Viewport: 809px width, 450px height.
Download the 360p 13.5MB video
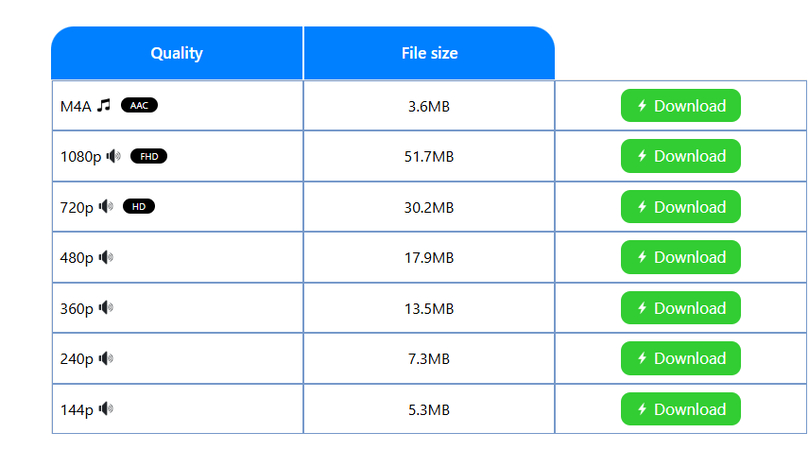click(681, 308)
